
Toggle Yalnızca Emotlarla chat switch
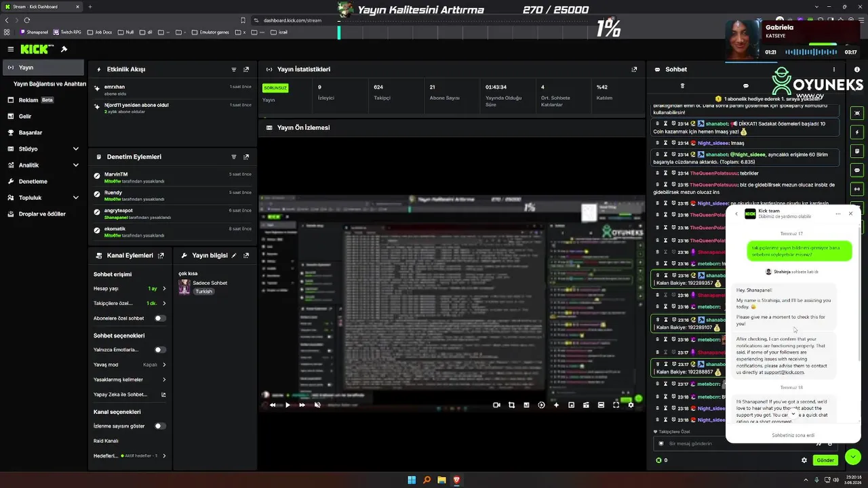(x=160, y=350)
